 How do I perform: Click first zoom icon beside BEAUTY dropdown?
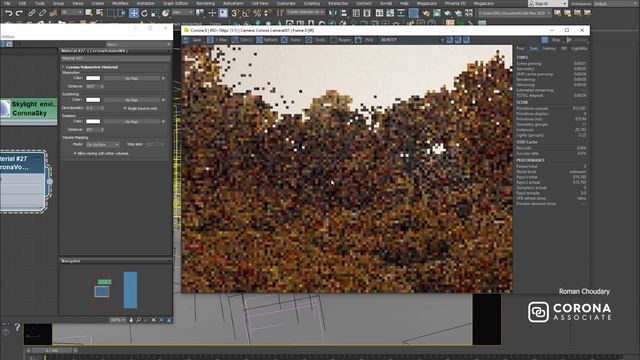pos(450,40)
